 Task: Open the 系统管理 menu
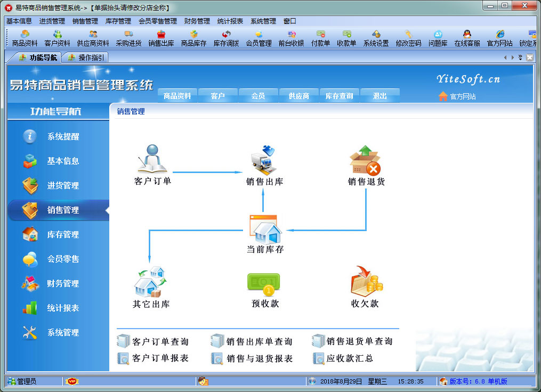coord(263,21)
